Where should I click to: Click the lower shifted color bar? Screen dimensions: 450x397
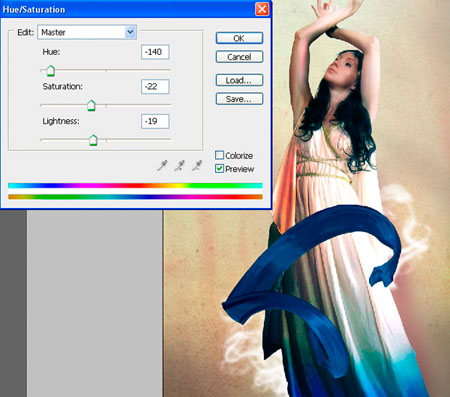point(135,197)
